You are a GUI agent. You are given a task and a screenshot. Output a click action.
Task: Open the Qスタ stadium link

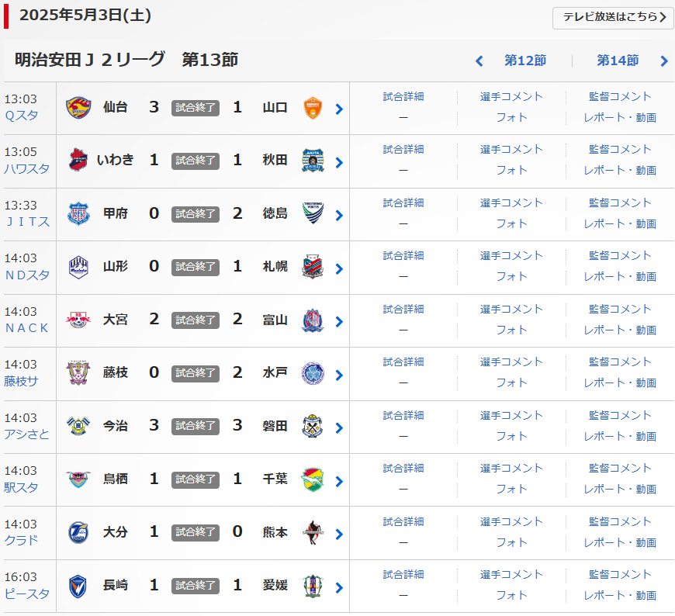(21, 116)
